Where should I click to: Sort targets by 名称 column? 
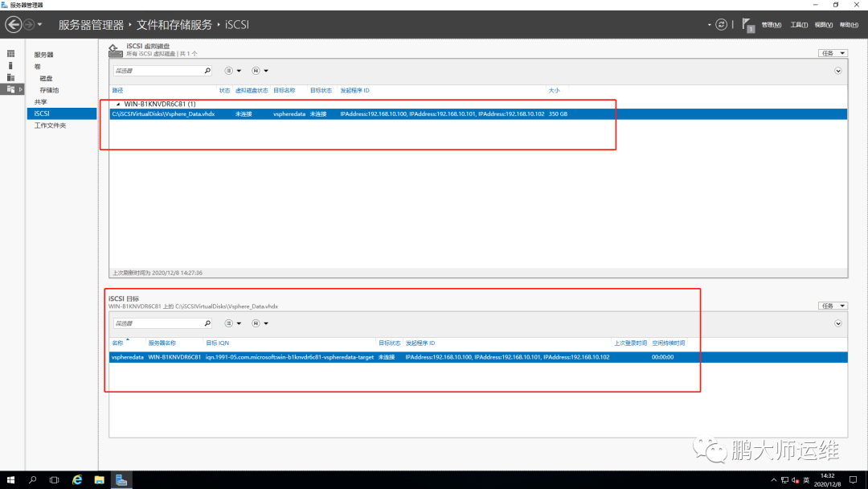coord(117,343)
